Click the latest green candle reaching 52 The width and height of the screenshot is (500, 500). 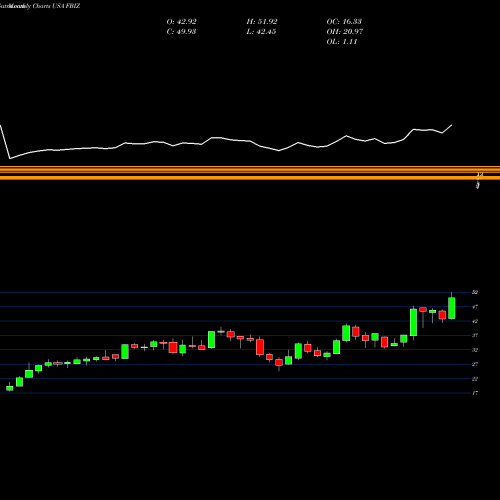coord(452,308)
